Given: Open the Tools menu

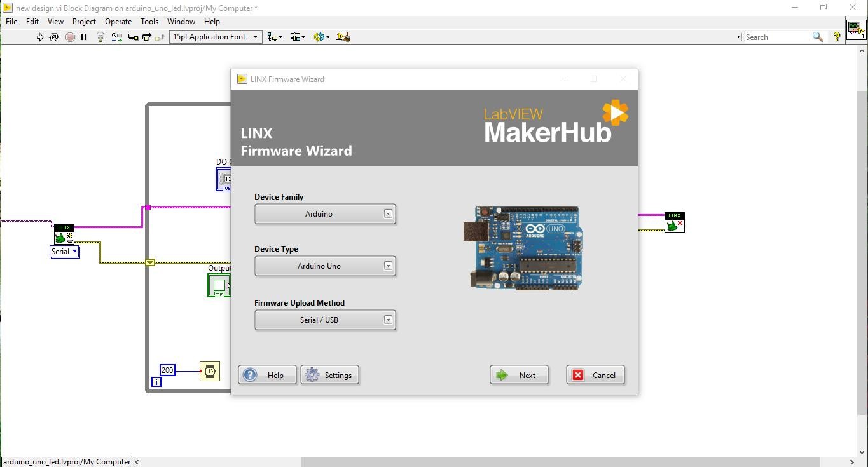Looking at the screenshot, I should point(149,21).
